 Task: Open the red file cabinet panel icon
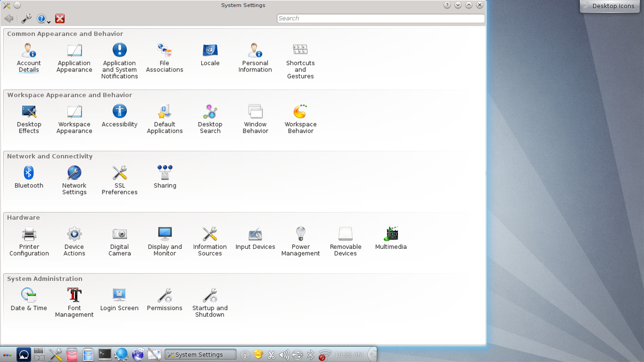point(72,354)
